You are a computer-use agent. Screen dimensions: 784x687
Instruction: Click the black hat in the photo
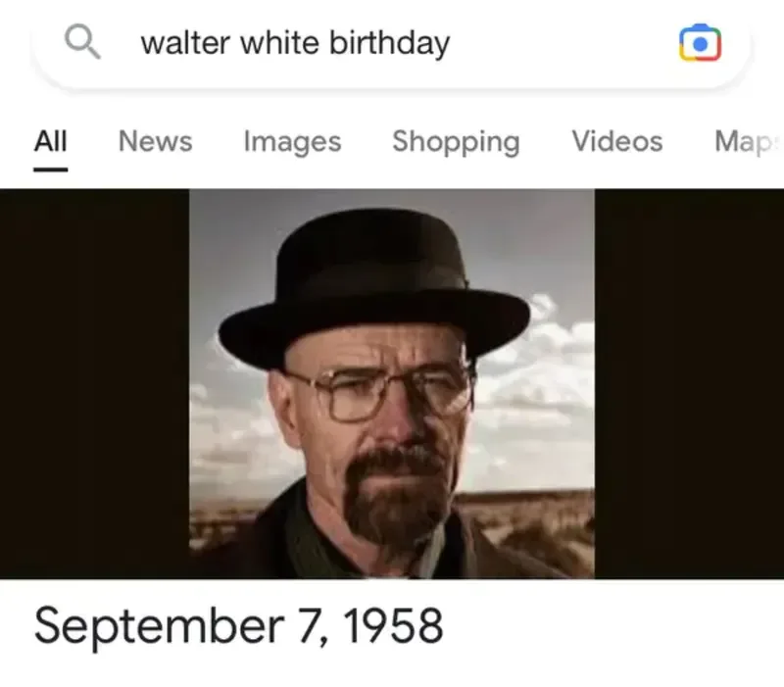click(x=374, y=287)
